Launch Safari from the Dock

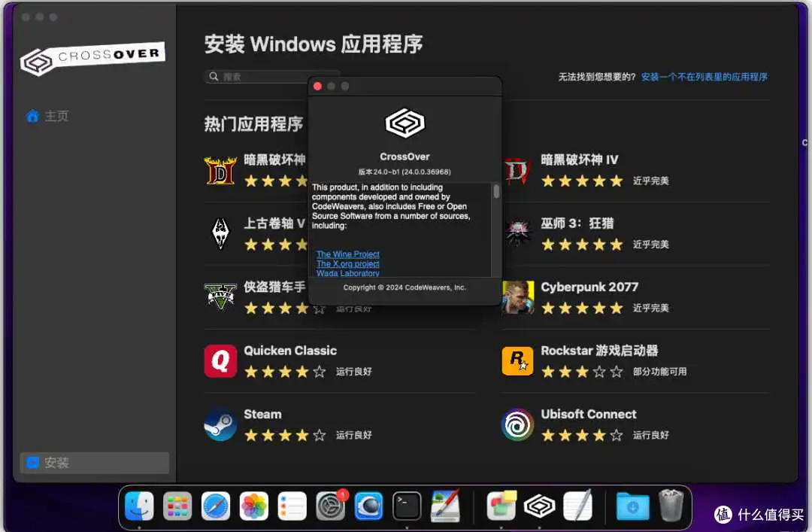click(216, 506)
